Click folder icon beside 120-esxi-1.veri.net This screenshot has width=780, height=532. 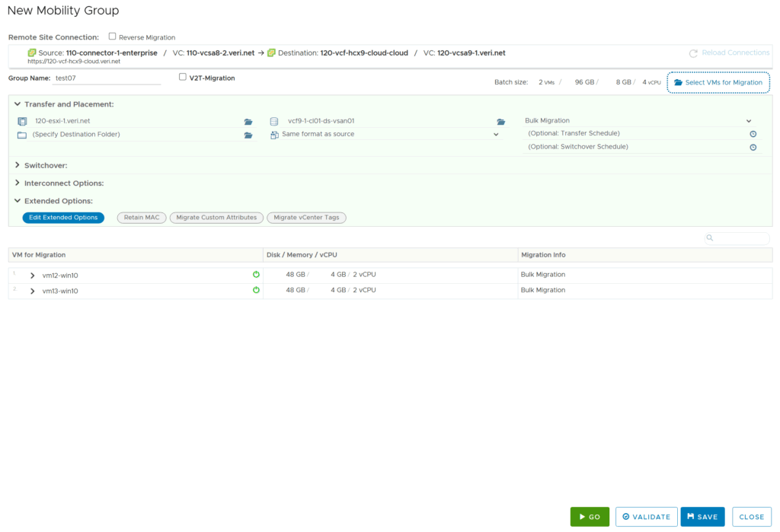pyautogui.click(x=248, y=122)
